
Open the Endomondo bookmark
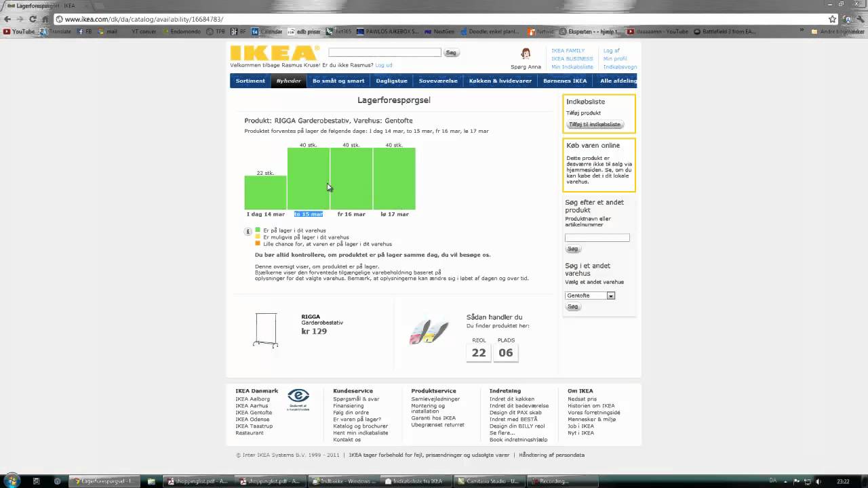coord(181,31)
